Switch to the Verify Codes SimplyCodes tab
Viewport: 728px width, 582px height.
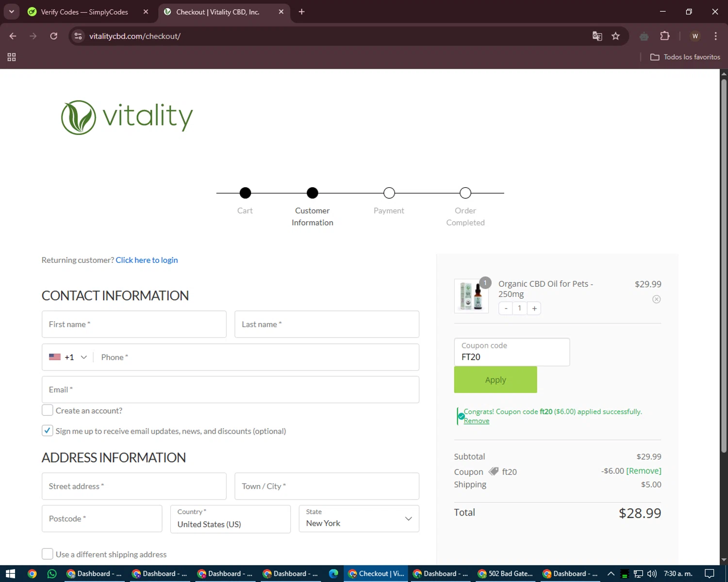pyautogui.click(x=84, y=12)
